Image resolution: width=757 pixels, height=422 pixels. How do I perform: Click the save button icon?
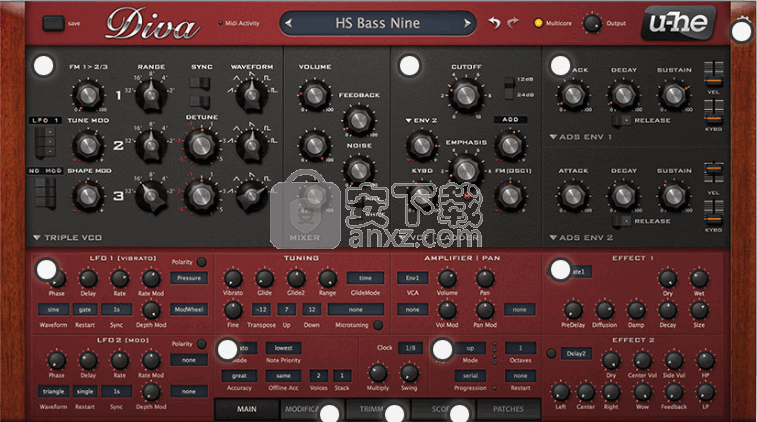click(x=53, y=21)
